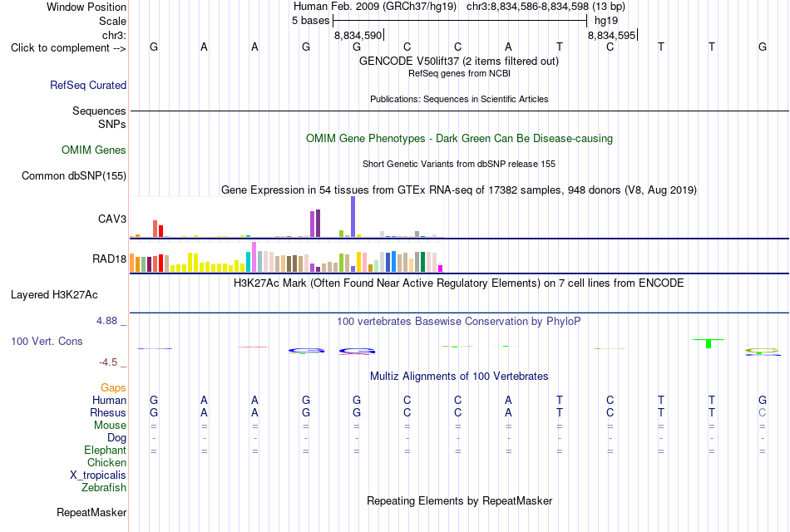Click the 'hg19' label beside the scale bar

[x=606, y=21]
